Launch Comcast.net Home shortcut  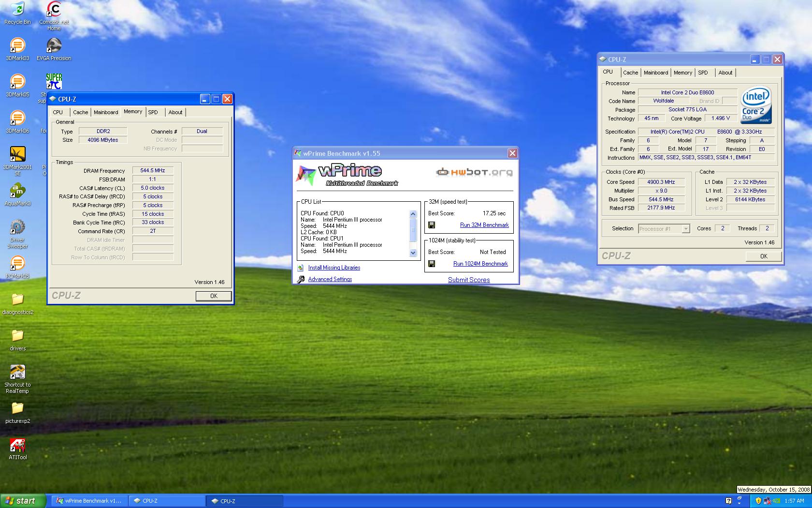54,15
